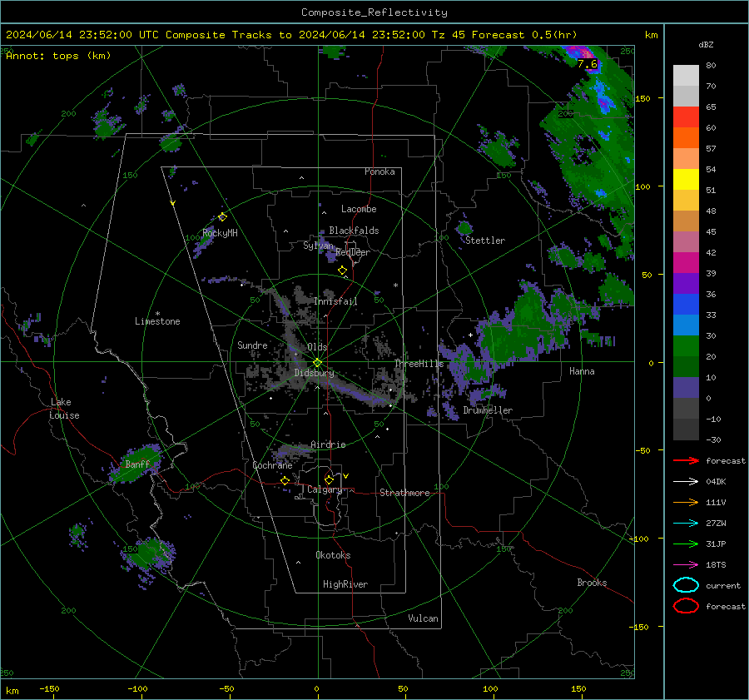Screen dimensions: 749x700
Task: Click the magenta swatch above 39 dBZ
Action: (686, 262)
